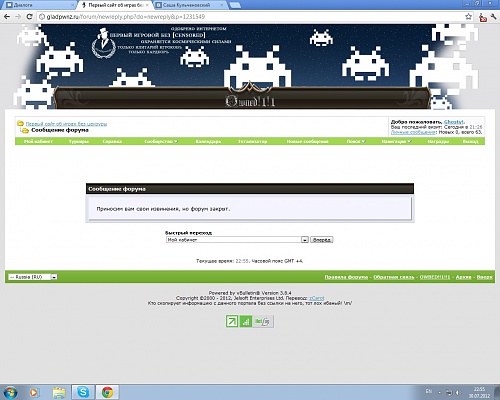Click the green bar-chart counter badge
Image resolution: width=500 pixels, height=400 pixels.
click(x=246, y=321)
